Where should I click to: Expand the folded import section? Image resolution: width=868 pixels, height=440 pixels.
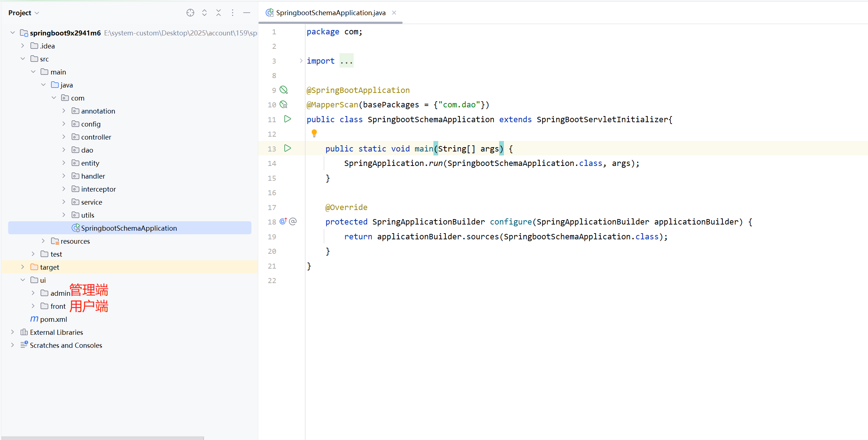(301, 61)
